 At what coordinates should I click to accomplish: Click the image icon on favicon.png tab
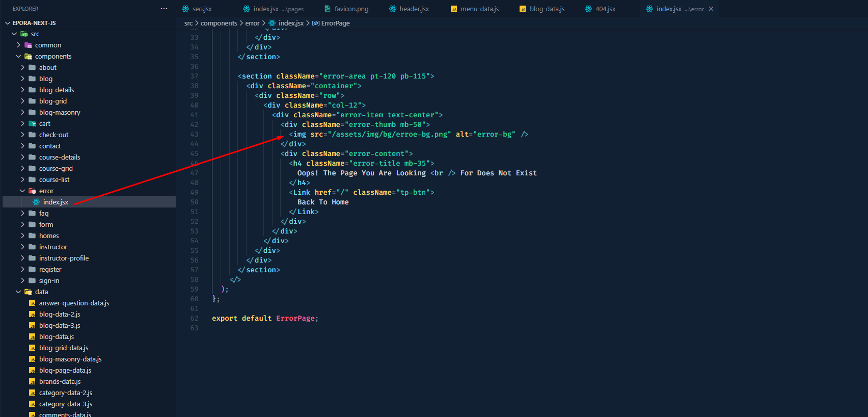pos(328,9)
